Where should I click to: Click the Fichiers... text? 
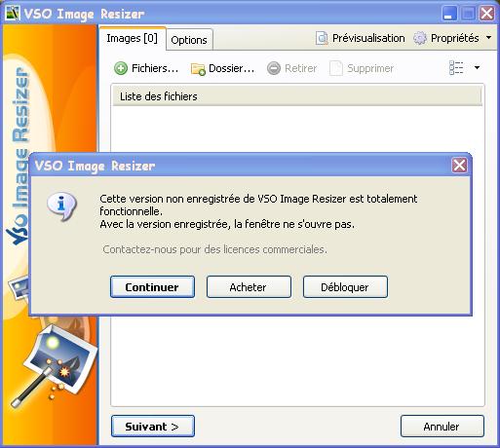click(155, 68)
